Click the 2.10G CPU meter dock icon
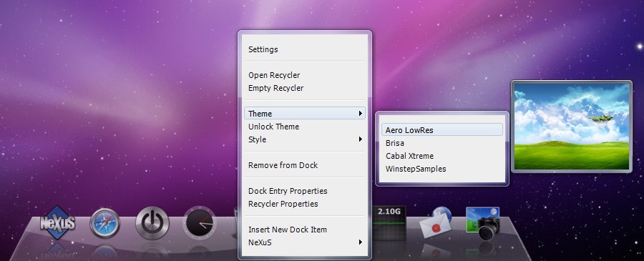 (x=389, y=223)
